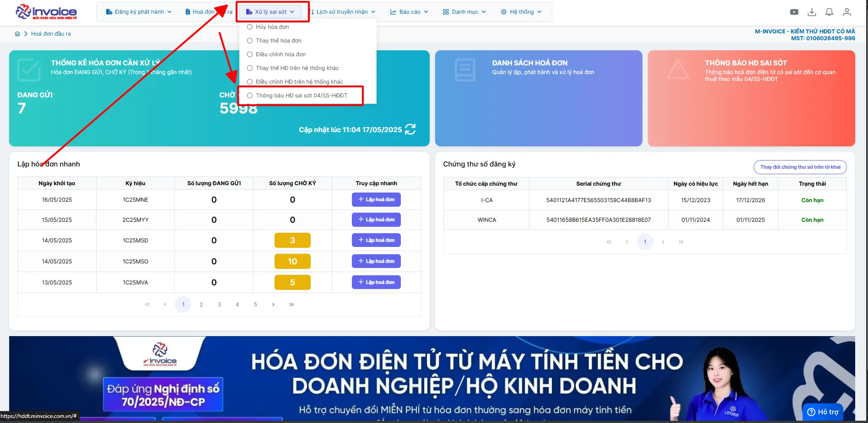Screen dimensions: 868x423
Task: Open the video tutorial icon in header
Action: [794, 12]
